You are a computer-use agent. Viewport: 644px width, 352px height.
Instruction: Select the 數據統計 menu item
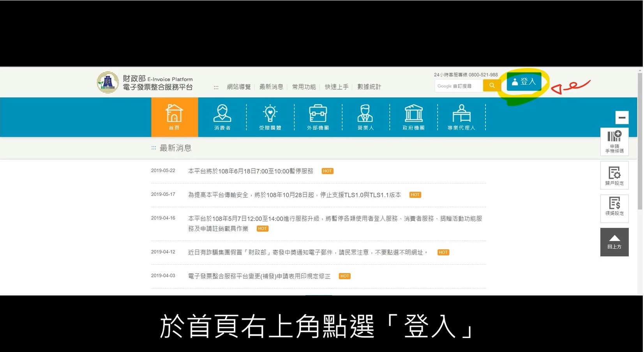(369, 87)
